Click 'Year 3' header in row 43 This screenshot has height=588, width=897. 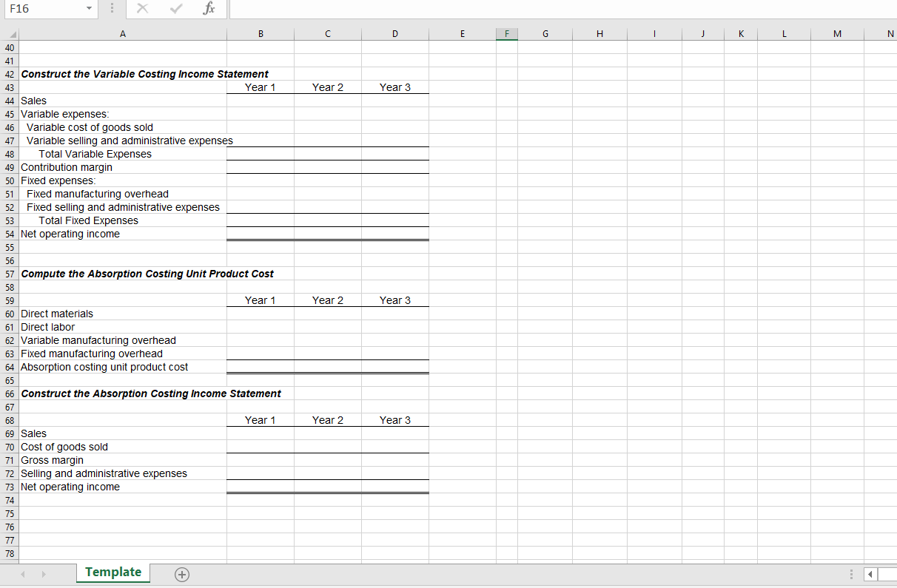pyautogui.click(x=395, y=87)
